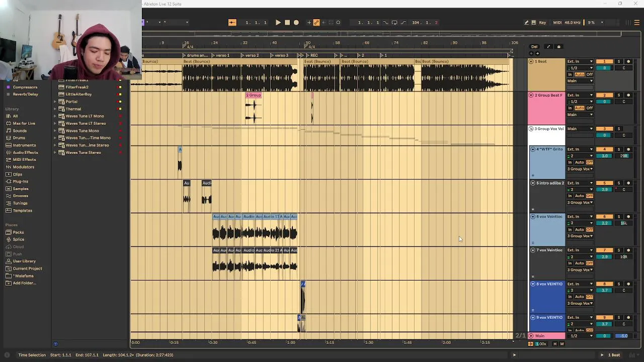Click the Lock Envelopes padlock icon
The height and width of the screenshot is (362, 644).
click(x=558, y=47)
